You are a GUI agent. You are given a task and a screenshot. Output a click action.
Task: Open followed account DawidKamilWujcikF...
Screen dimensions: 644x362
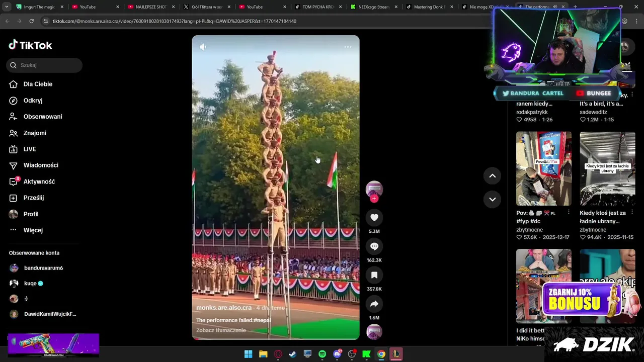[43, 314]
